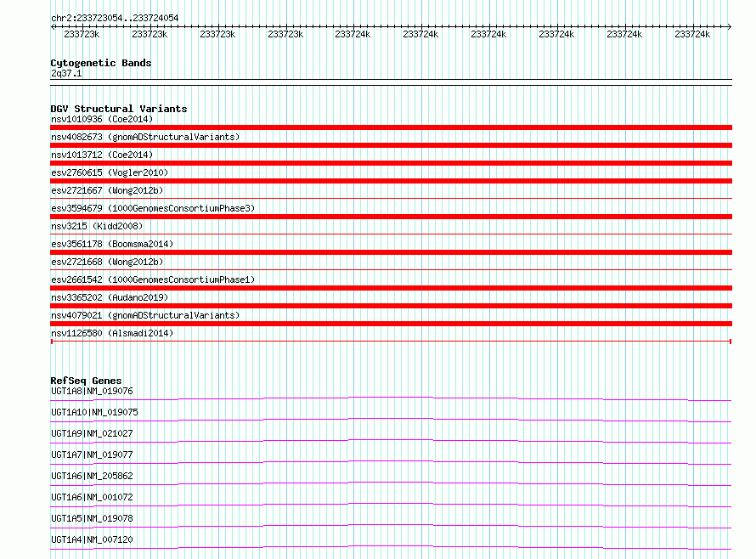Image resolution: width=756 pixels, height=559 pixels.
Task: Open gene UGT1A6|NM_205862 label
Action: (92, 476)
